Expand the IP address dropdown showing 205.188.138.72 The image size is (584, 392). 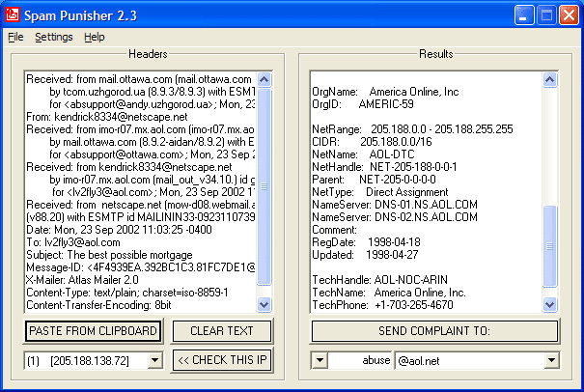pyautogui.click(x=154, y=360)
